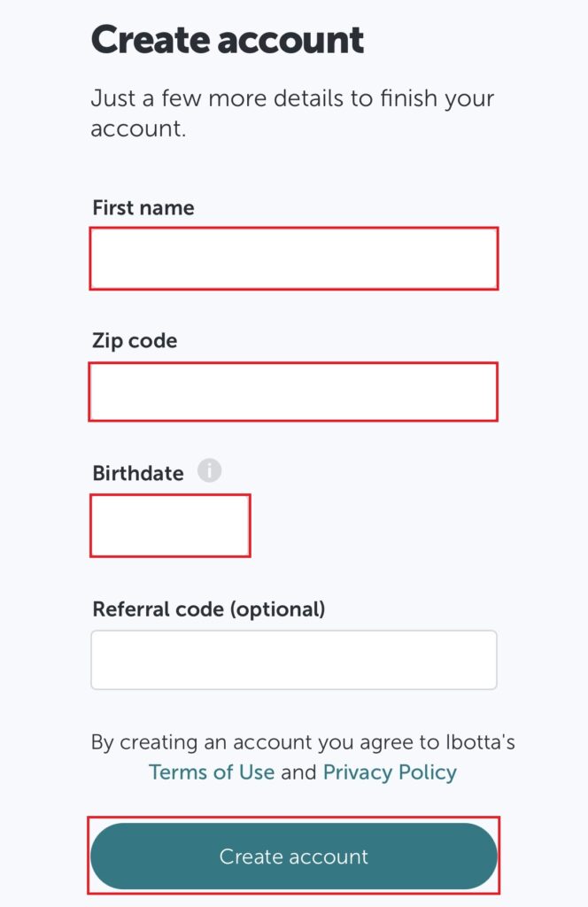Read Ibotta's Privacy Policy
The image size is (588, 907).
tap(390, 771)
